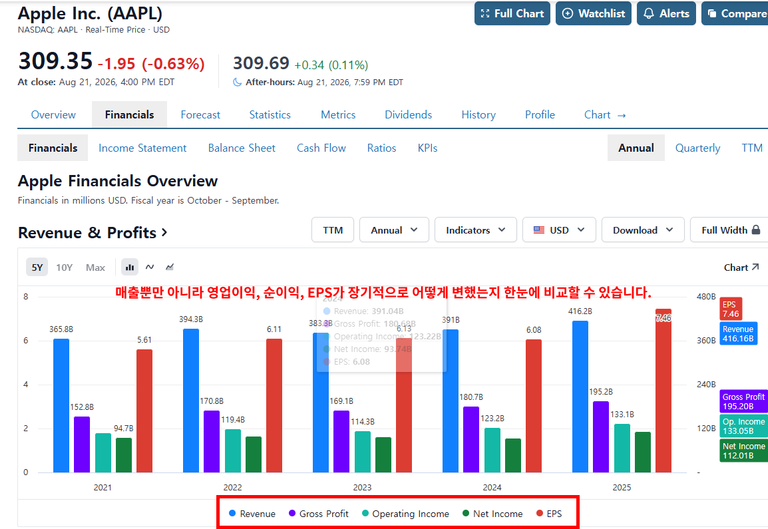Open the Ratios sub-tab

click(x=382, y=148)
